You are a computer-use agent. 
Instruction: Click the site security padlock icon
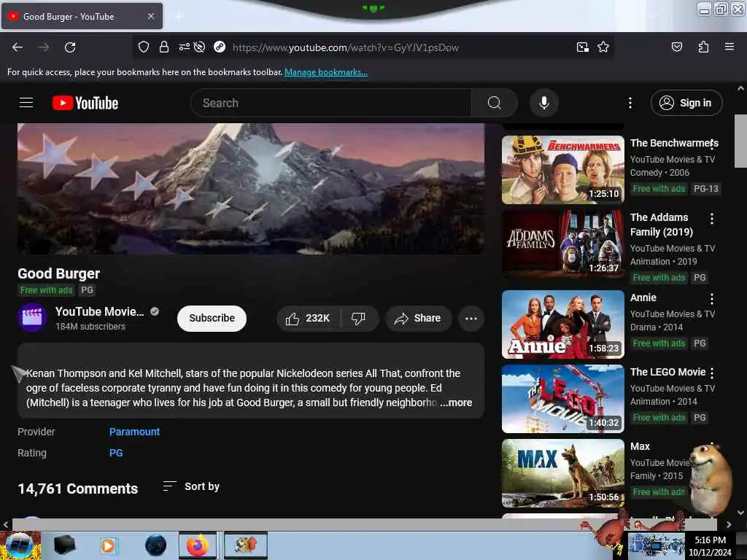click(164, 47)
